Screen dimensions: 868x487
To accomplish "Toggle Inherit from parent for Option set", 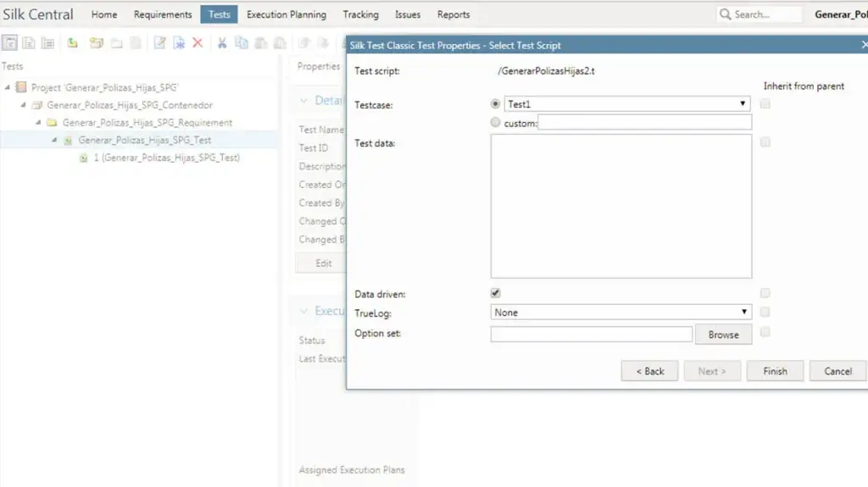I will [765, 332].
